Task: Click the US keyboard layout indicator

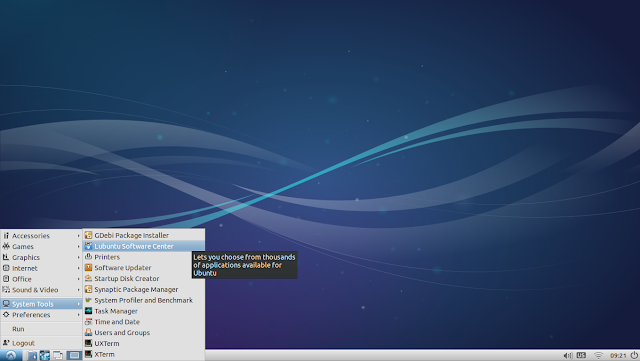Action: click(x=581, y=355)
